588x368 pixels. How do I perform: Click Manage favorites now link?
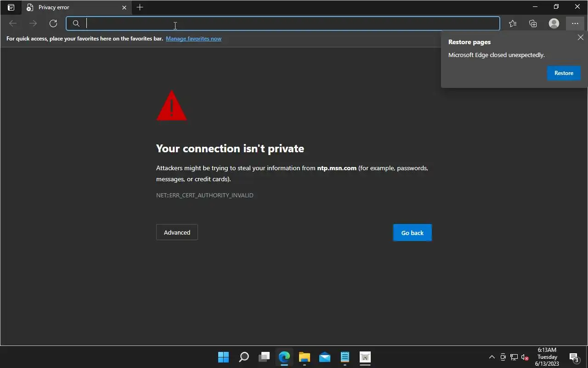pos(193,39)
